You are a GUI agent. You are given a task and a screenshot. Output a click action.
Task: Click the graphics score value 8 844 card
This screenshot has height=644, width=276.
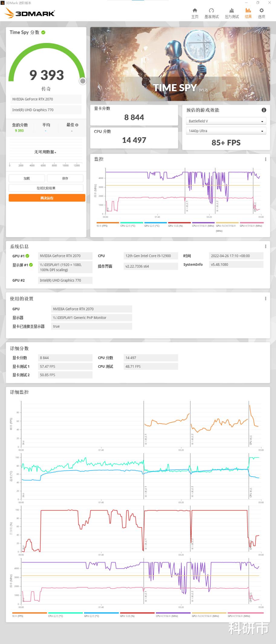[x=134, y=115]
